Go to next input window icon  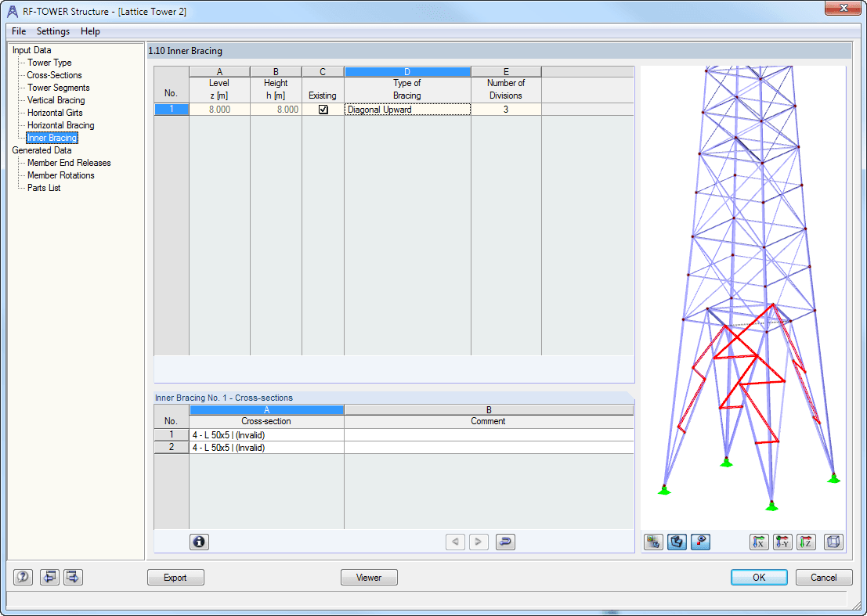pos(73,578)
